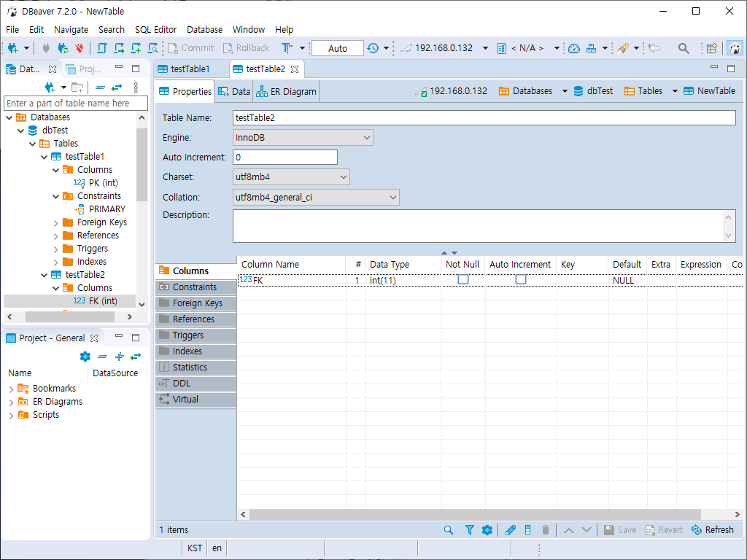Click the pencil edit icon in the bottom toolbar
The width and height of the screenshot is (747, 560).
point(511,530)
